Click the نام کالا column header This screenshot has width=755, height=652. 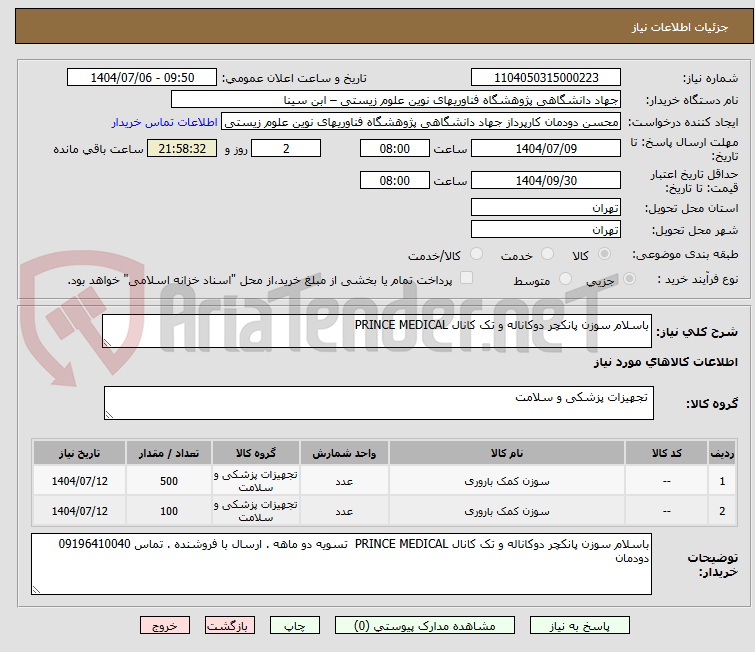point(507,453)
